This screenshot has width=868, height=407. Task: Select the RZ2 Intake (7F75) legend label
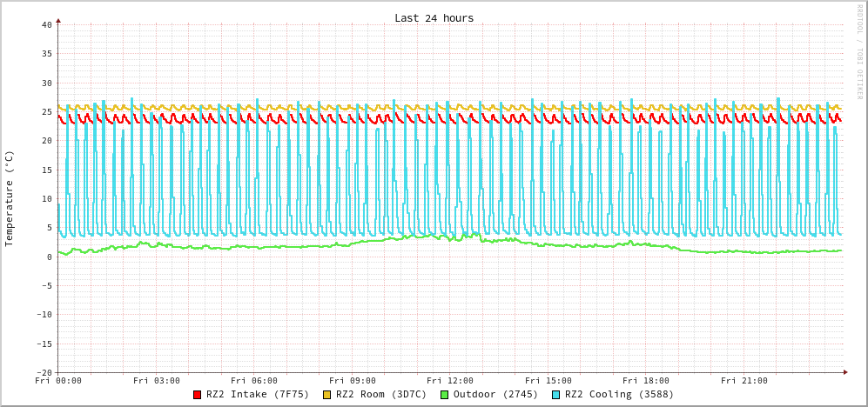[257, 394]
